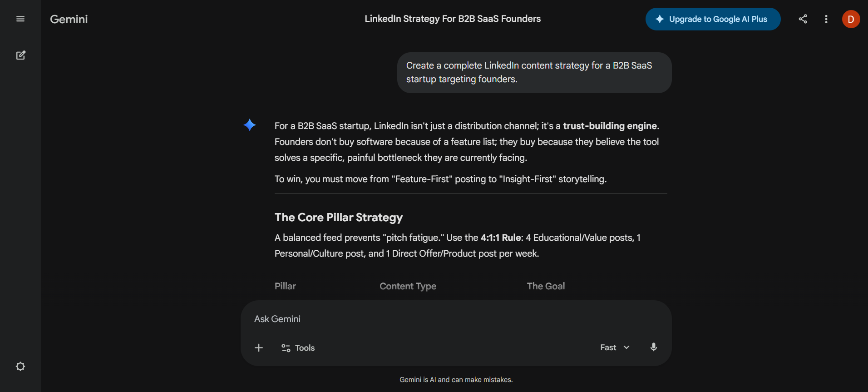Open the Tools menu
Image resolution: width=868 pixels, height=392 pixels.
pyautogui.click(x=298, y=348)
